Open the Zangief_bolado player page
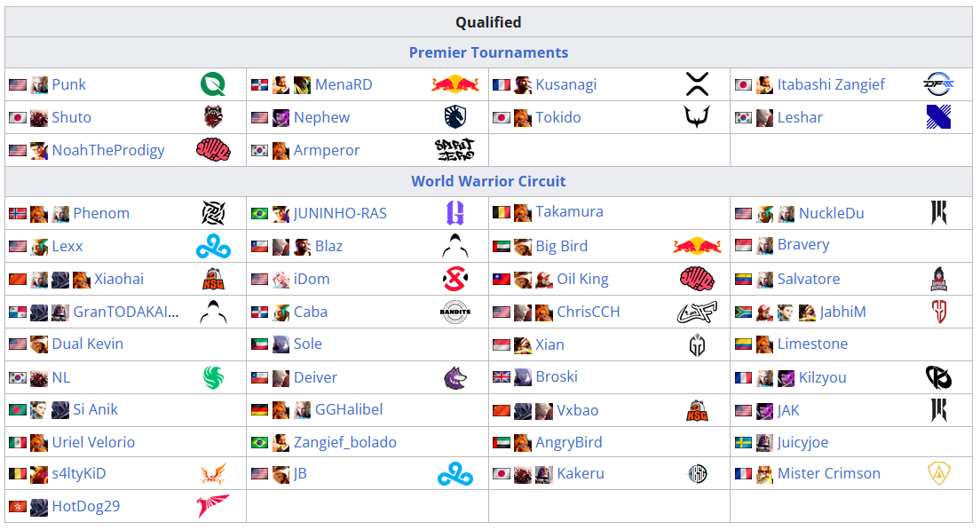The image size is (980, 530). point(345,442)
